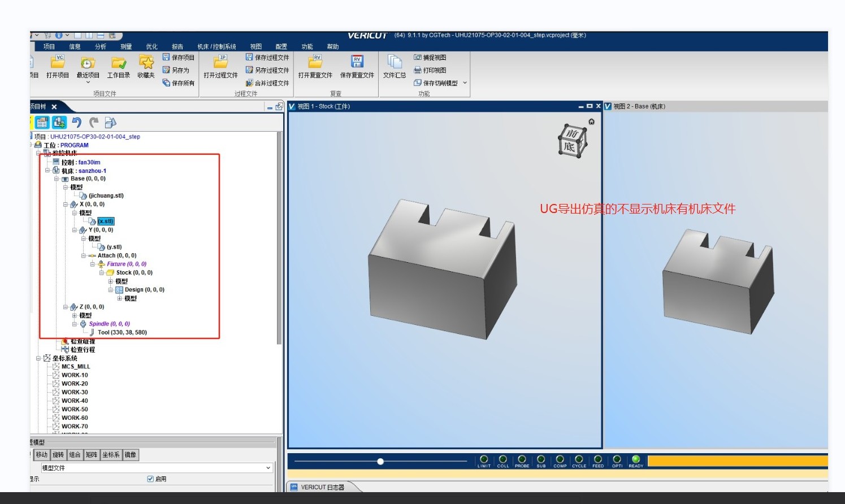Open the 配置 menu
Image resolution: width=845 pixels, height=504 pixels.
pos(281,46)
